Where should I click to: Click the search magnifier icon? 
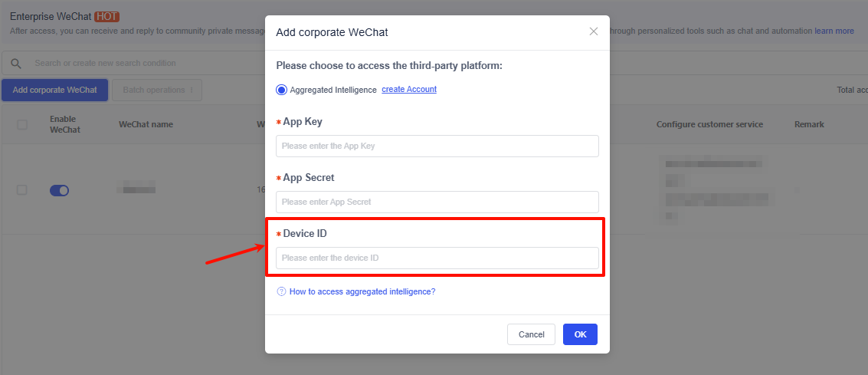click(16, 63)
